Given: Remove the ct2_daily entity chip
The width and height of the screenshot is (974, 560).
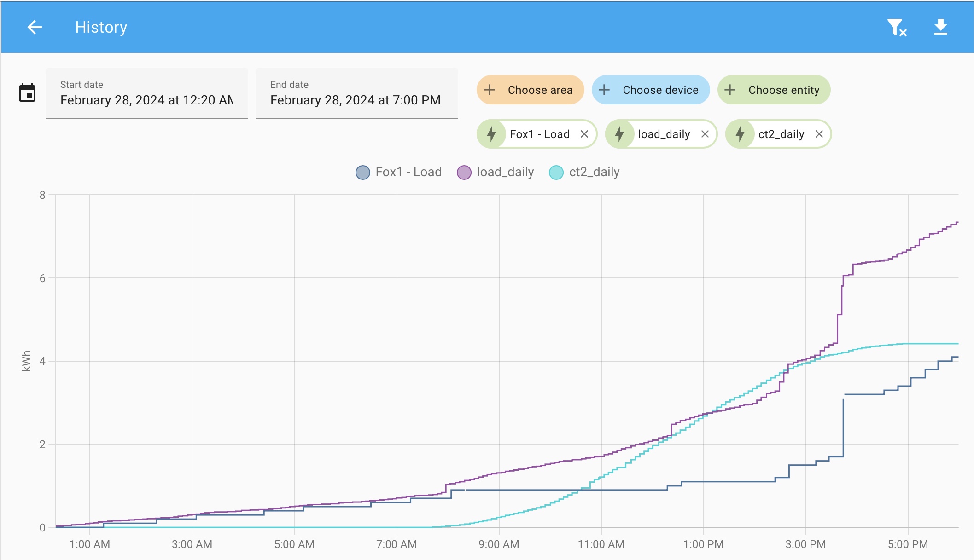Looking at the screenshot, I should 819,134.
